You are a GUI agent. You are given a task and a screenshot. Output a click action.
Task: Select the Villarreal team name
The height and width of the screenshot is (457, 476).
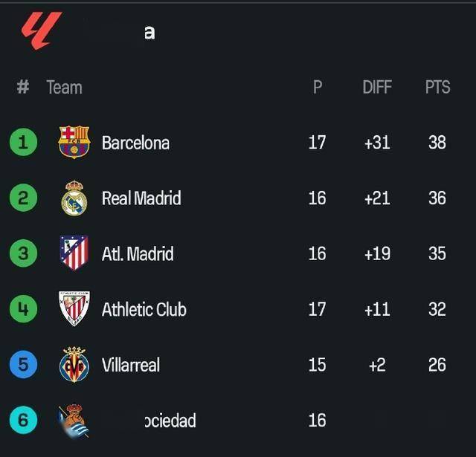[131, 365]
